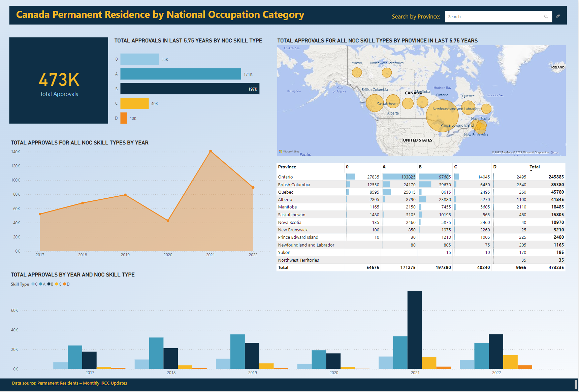
Task: Click the 2021 peak on the area chart
Action: pyautogui.click(x=211, y=152)
